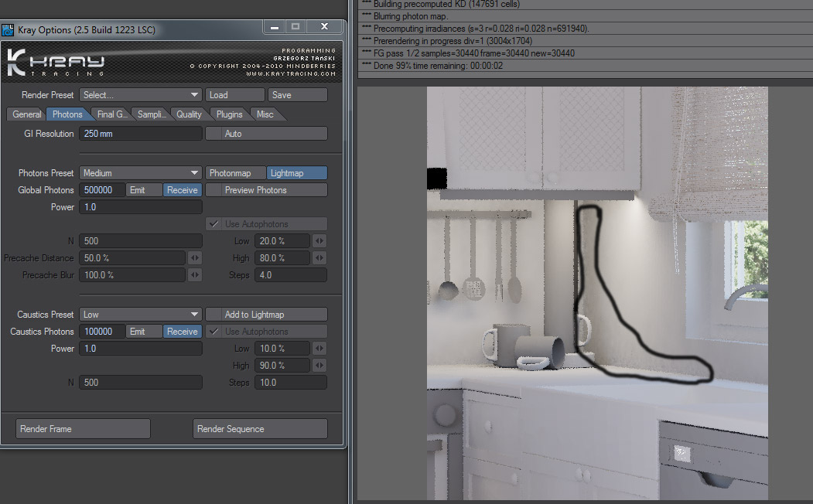Open the General tab
813x504 pixels.
(x=27, y=114)
